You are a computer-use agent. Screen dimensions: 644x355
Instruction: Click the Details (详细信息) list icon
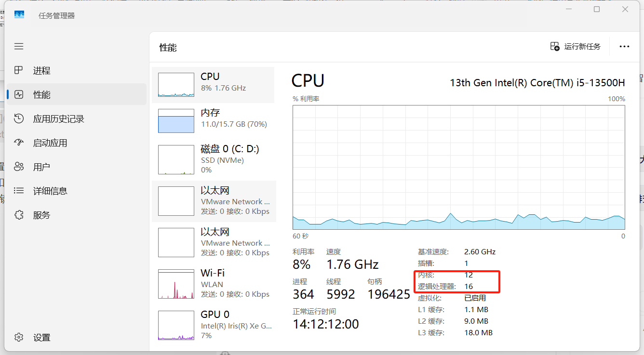(x=19, y=191)
